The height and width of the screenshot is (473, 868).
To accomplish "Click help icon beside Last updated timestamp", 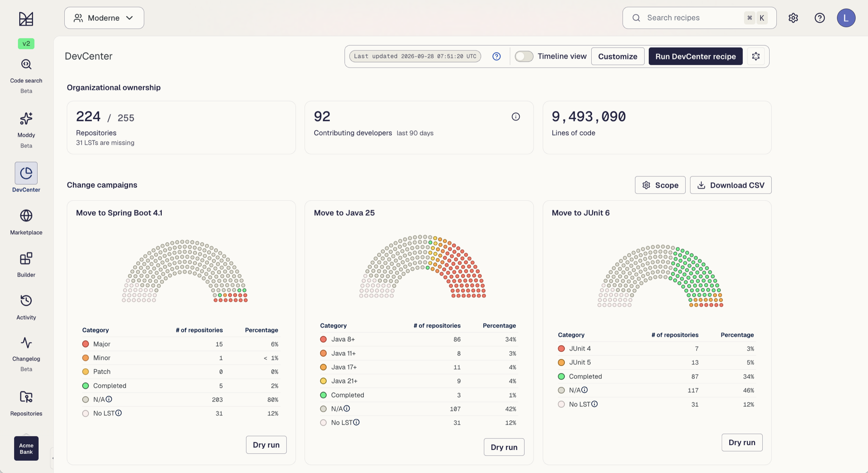I will point(497,56).
